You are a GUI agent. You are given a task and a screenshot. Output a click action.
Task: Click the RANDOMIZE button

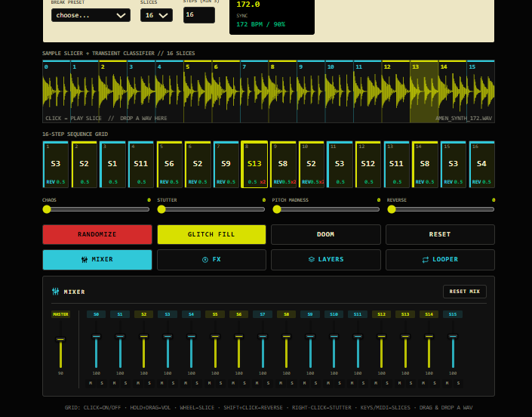coord(97,234)
